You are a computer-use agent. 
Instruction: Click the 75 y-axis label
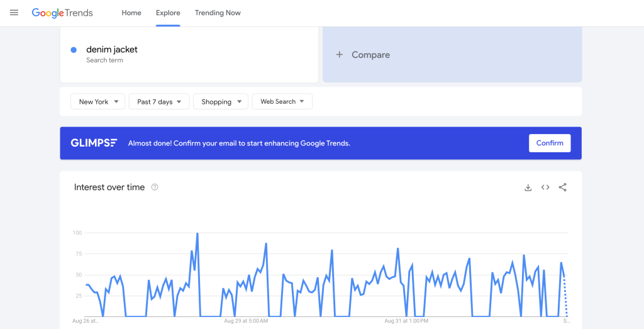point(77,254)
